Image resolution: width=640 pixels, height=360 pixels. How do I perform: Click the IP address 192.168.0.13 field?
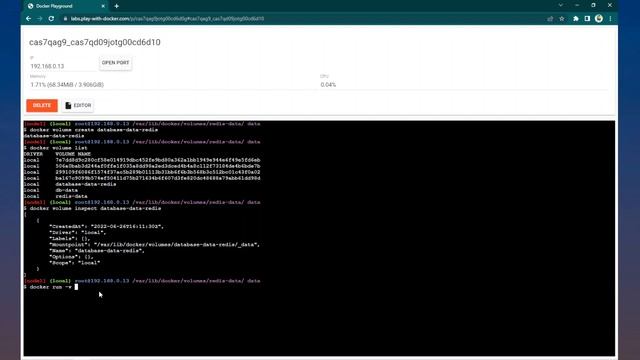click(62, 66)
